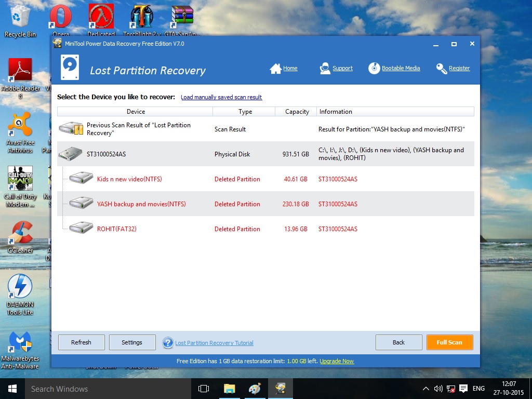The width and height of the screenshot is (532, 399).
Task: Select Kids n new video deleted partition
Action: 129,179
